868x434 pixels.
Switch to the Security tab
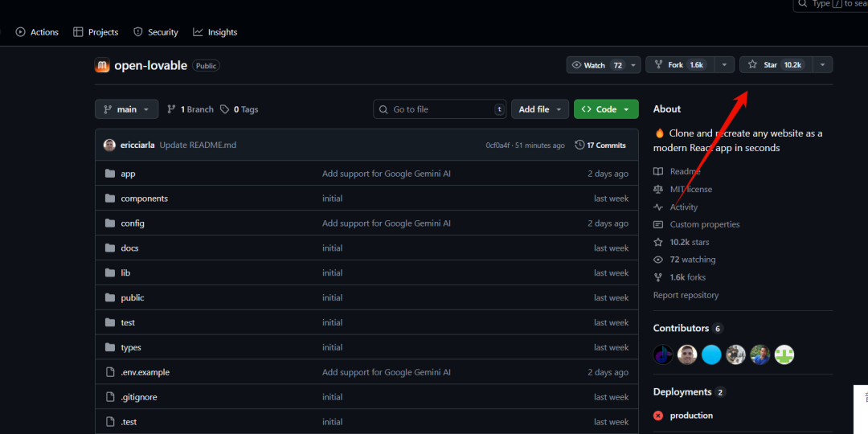tap(156, 32)
